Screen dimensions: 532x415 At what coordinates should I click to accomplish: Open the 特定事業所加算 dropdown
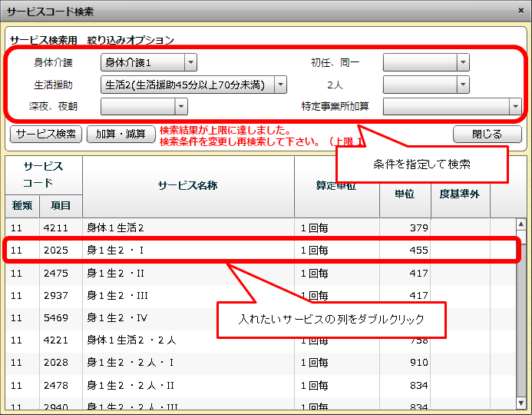pos(514,106)
